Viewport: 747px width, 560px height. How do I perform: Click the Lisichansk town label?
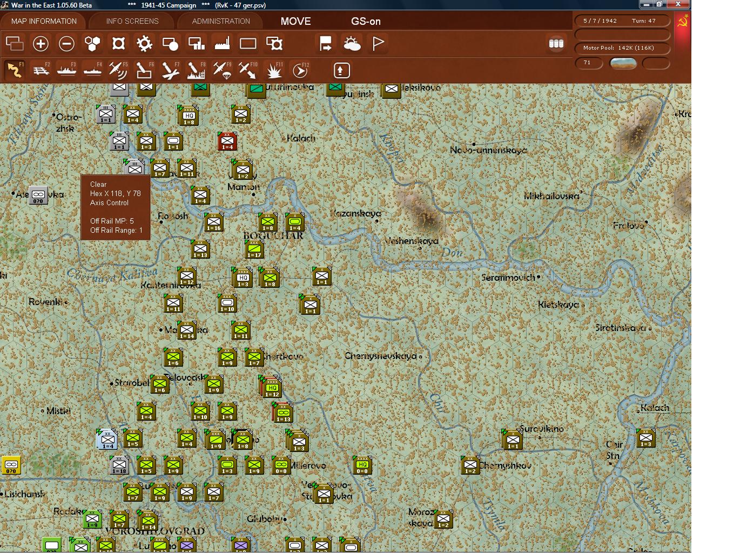click(x=25, y=494)
